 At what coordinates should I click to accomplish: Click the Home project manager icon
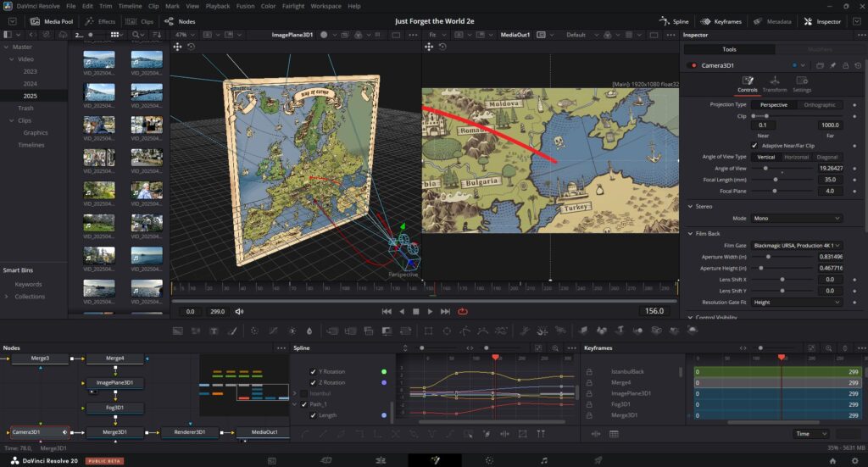pos(832,460)
